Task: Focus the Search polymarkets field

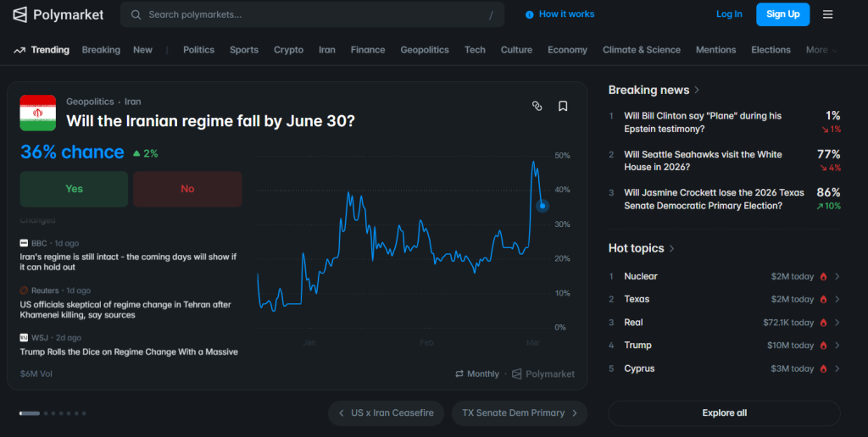Action: click(312, 14)
